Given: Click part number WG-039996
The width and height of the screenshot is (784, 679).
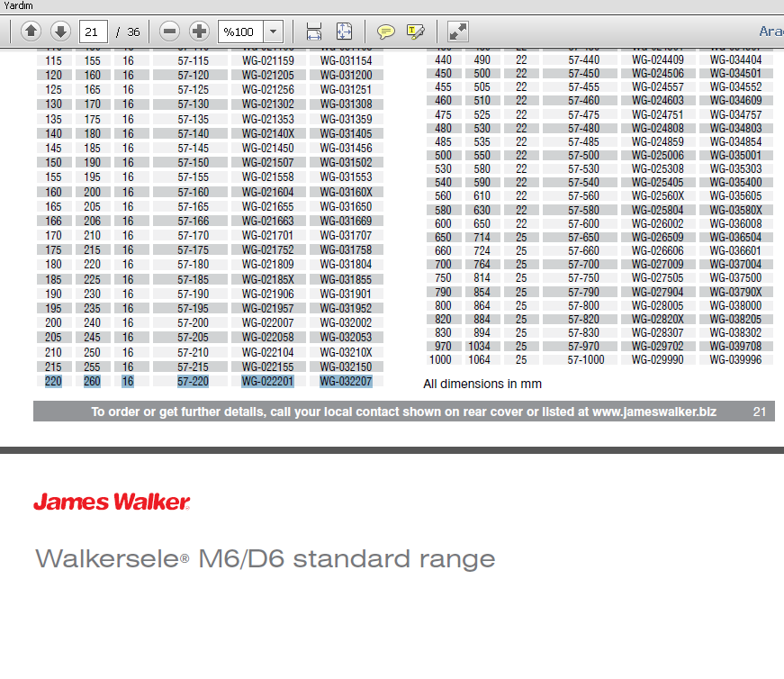Looking at the screenshot, I should (735, 360).
